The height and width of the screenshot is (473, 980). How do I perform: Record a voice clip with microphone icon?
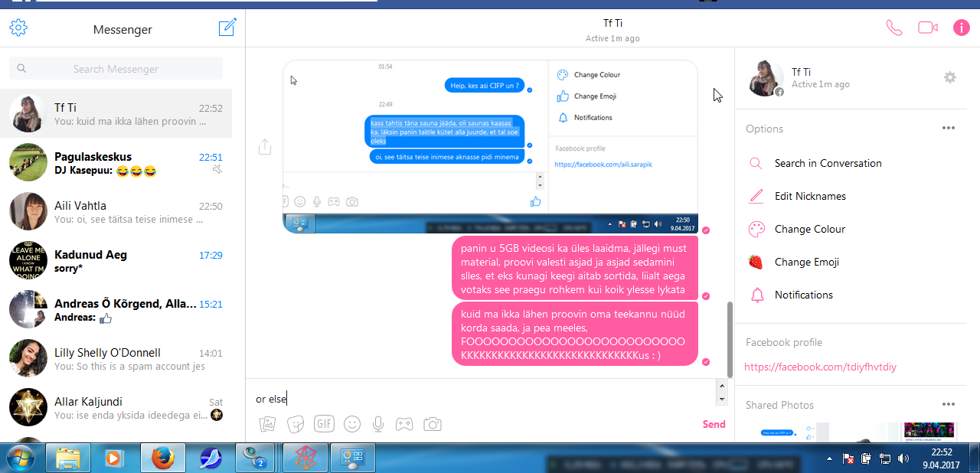point(377,423)
